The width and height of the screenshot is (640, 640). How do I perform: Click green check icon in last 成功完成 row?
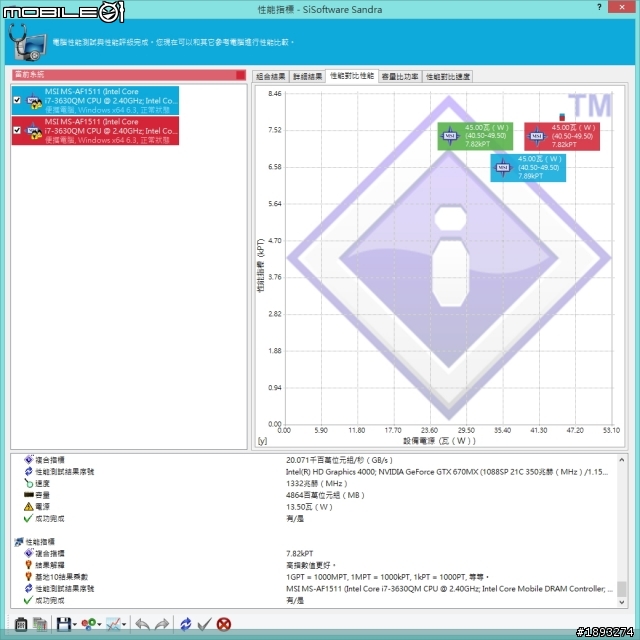(x=29, y=600)
